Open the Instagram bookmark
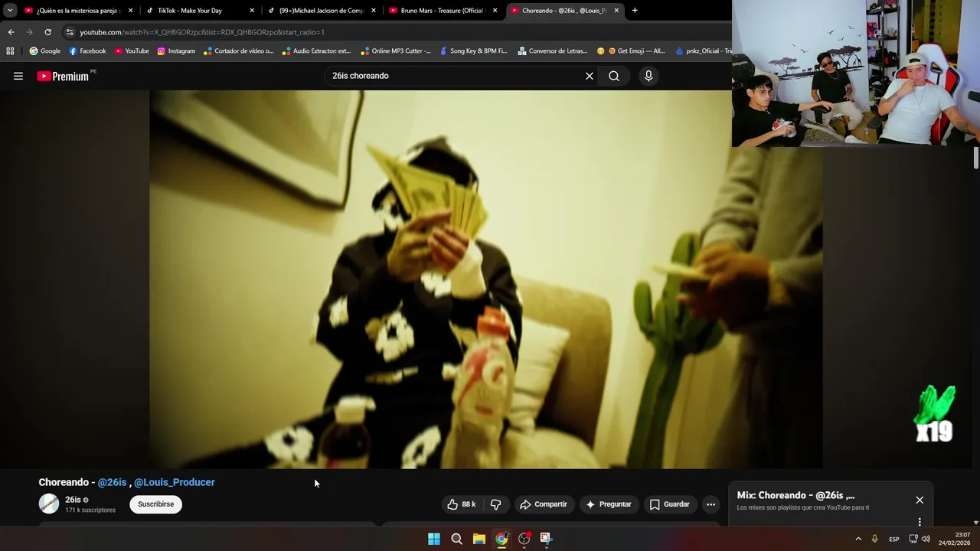This screenshot has width=980, height=551. pos(176,51)
